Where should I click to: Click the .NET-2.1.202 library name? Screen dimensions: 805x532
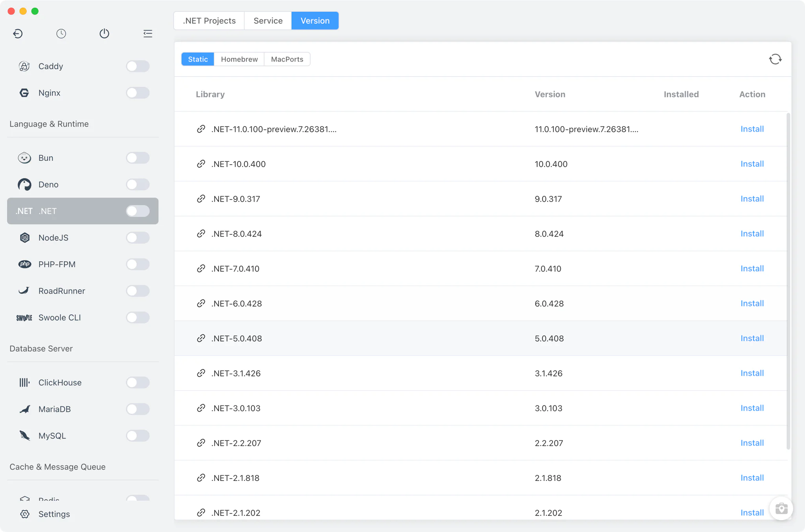click(x=236, y=513)
